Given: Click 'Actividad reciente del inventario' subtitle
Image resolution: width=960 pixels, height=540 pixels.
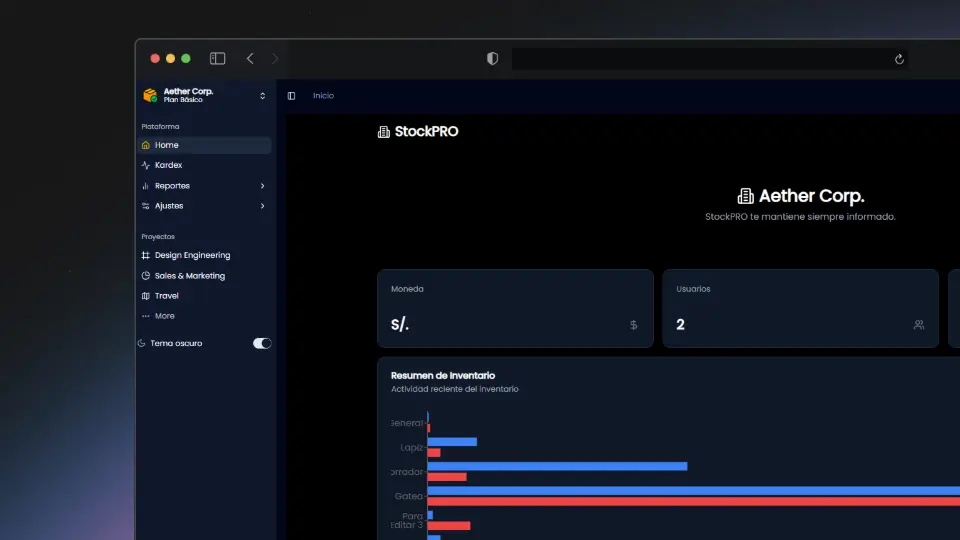Looking at the screenshot, I should tap(454, 389).
